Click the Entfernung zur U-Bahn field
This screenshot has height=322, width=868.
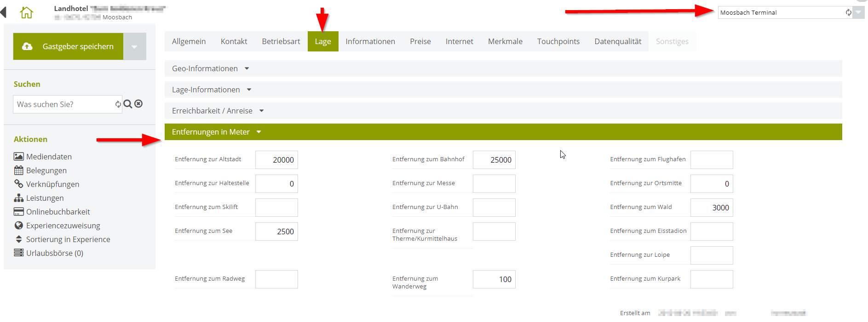(494, 208)
